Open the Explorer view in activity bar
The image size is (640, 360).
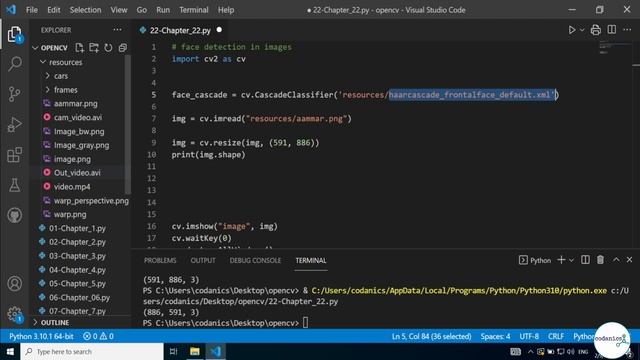tap(15, 34)
